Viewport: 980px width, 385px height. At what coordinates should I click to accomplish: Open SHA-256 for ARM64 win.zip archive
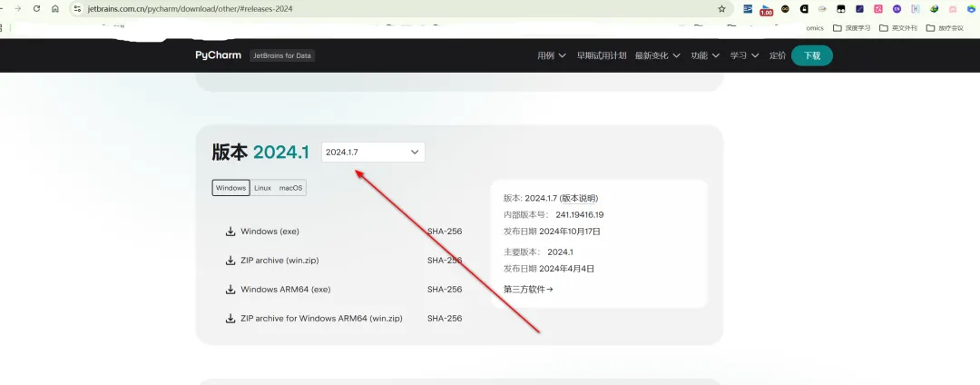pos(445,318)
